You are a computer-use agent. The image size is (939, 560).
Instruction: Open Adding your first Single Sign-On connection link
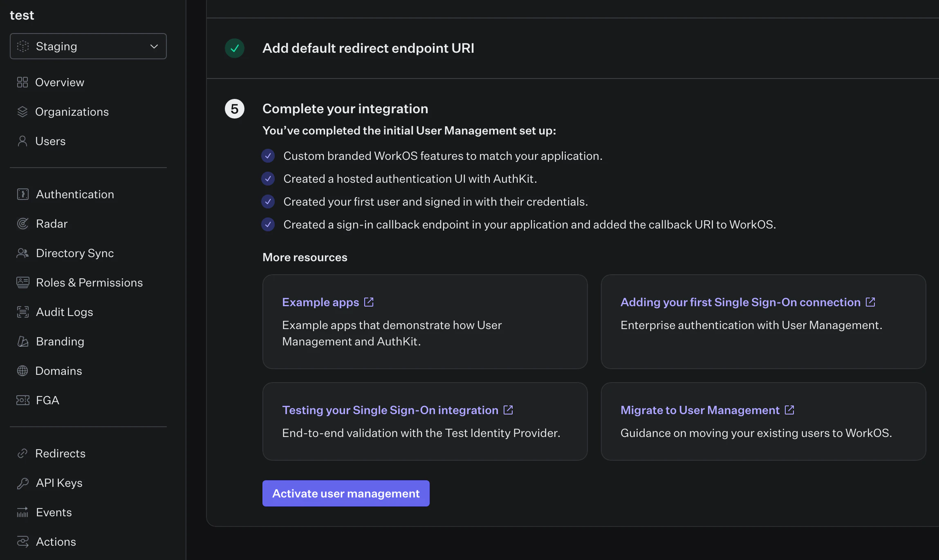[x=740, y=302]
